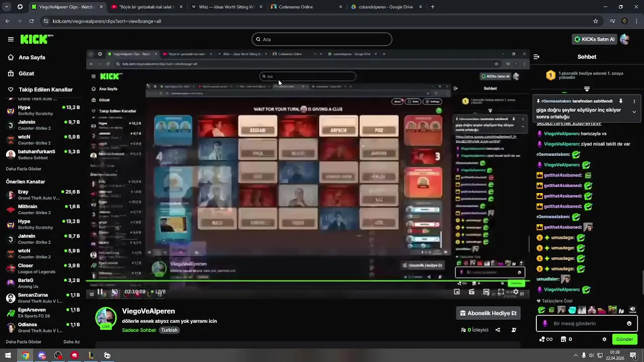Image resolution: width=644 pixels, height=362 pixels.
Task: Open SercanZurna channel in sidebar
Action: 43,298
